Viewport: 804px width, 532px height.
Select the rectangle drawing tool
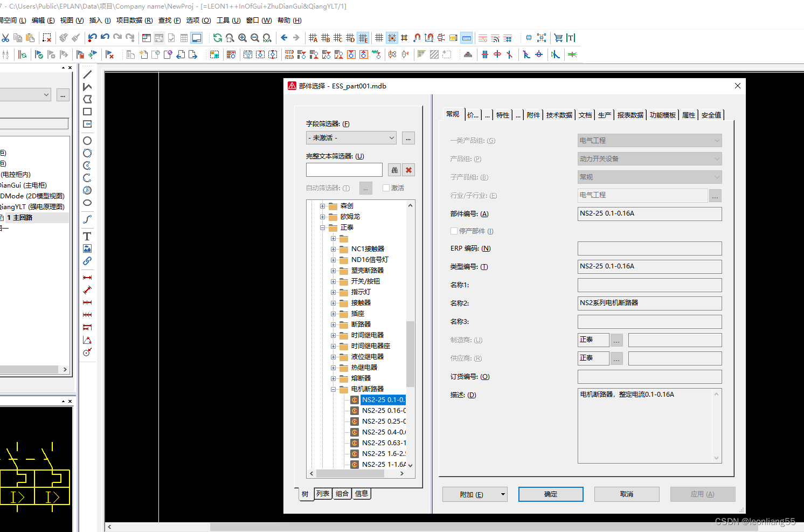[87, 112]
